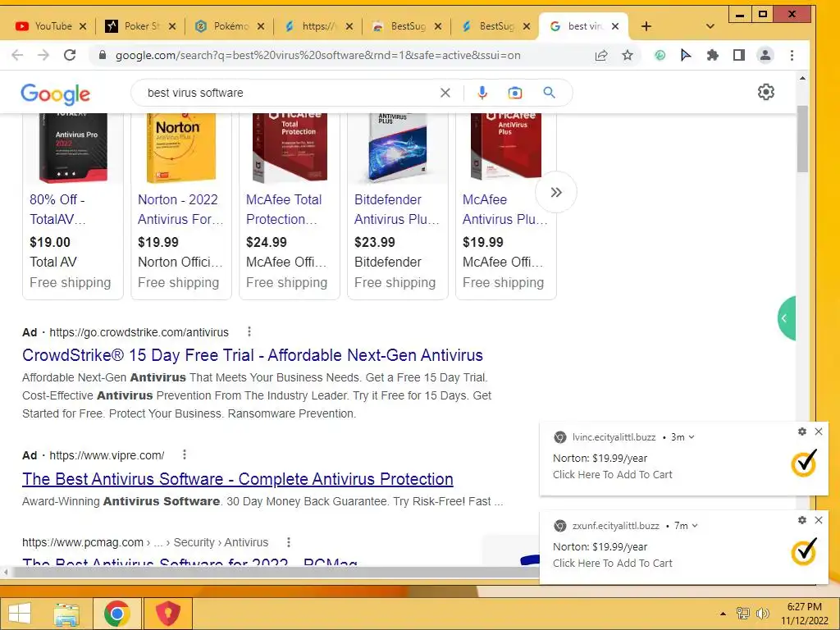This screenshot has width=840, height=630.
Task: Expand the zxunf notification 7m chevron
Action: [x=695, y=526]
